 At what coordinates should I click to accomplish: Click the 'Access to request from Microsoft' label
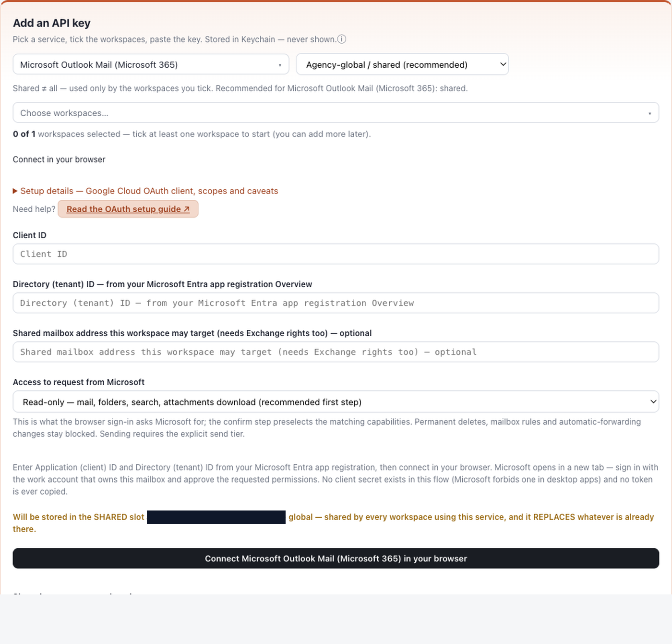click(79, 382)
